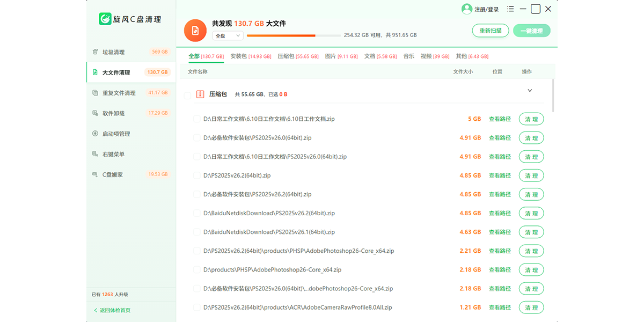The height and width of the screenshot is (322, 644).
Task: Open the hamburger menu icon in title bar
Action: pyautogui.click(x=510, y=9)
